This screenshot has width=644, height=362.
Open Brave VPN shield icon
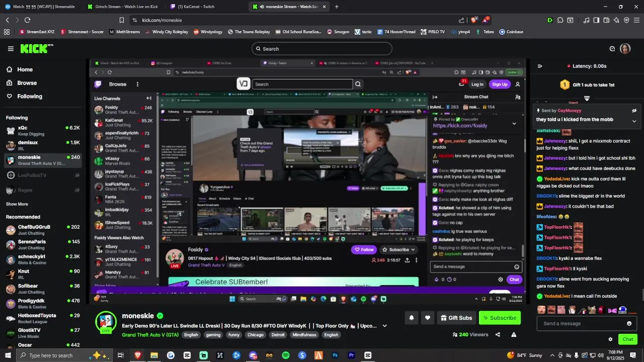(x=626, y=20)
